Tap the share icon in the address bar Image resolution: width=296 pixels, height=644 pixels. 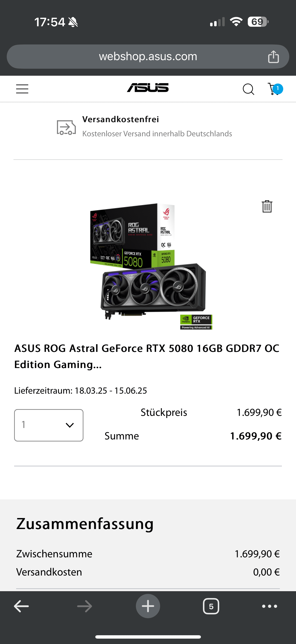click(273, 57)
